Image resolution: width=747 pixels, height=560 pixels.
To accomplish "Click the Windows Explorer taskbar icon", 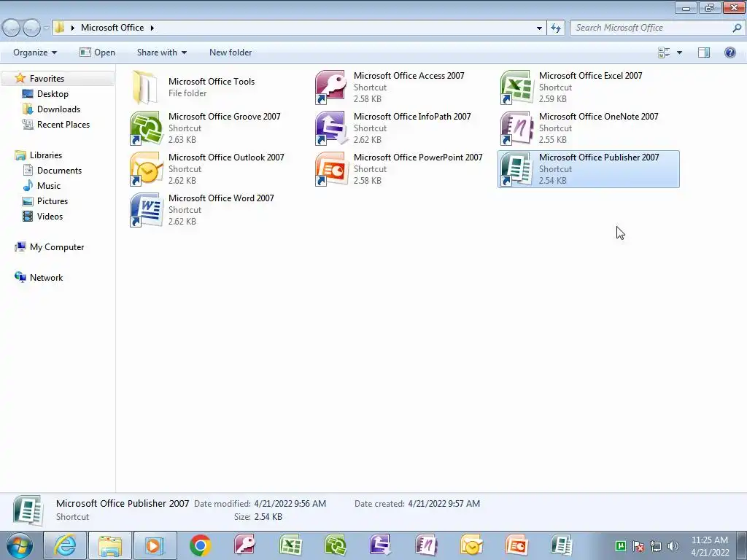I will click(x=110, y=545).
